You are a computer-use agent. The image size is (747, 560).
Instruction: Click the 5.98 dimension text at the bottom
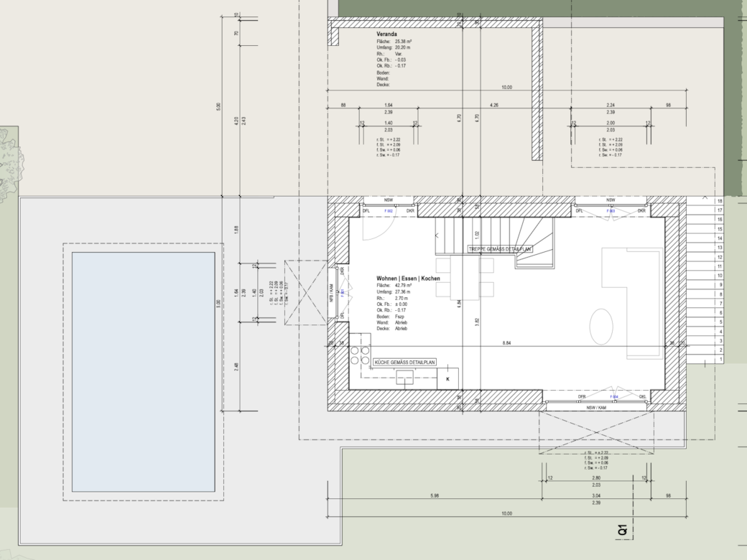(435, 495)
